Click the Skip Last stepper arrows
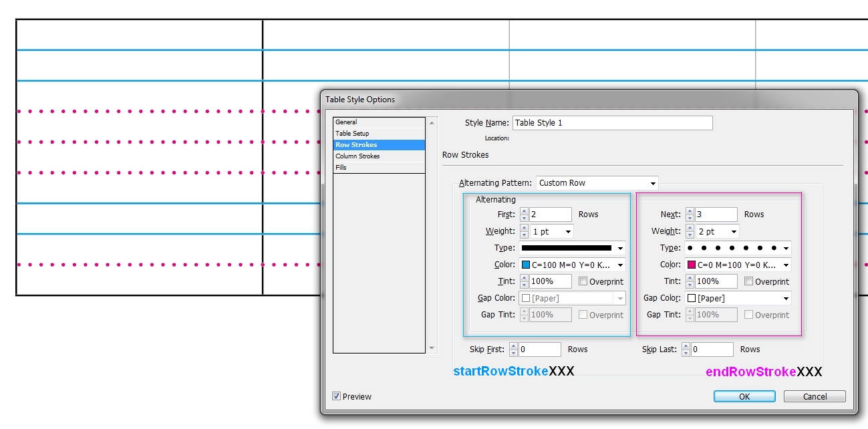 tap(686, 349)
